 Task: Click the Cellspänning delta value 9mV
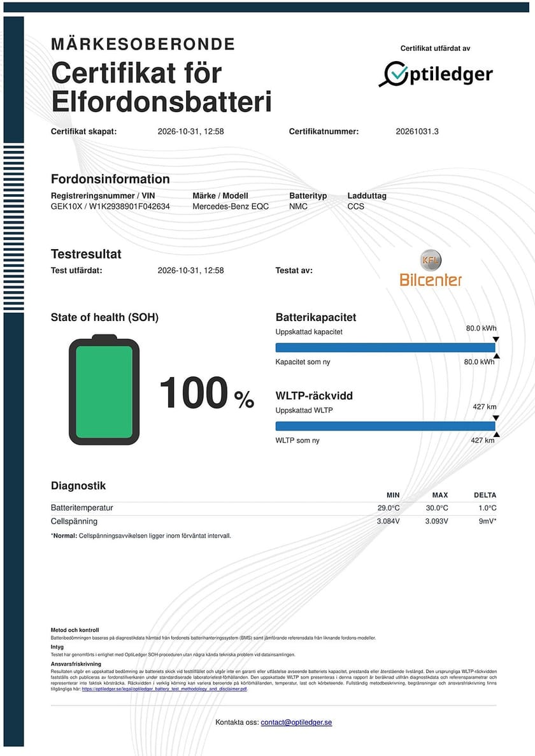coord(487,521)
